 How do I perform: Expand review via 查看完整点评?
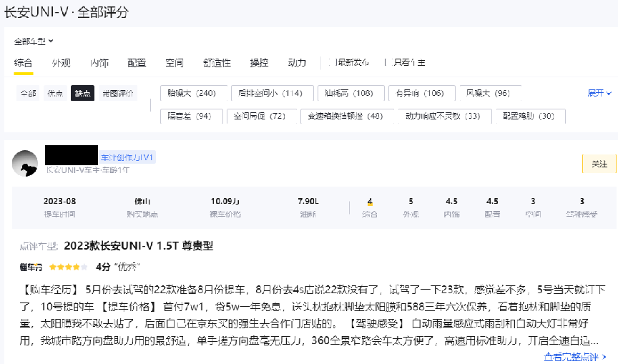pyautogui.click(x=574, y=356)
